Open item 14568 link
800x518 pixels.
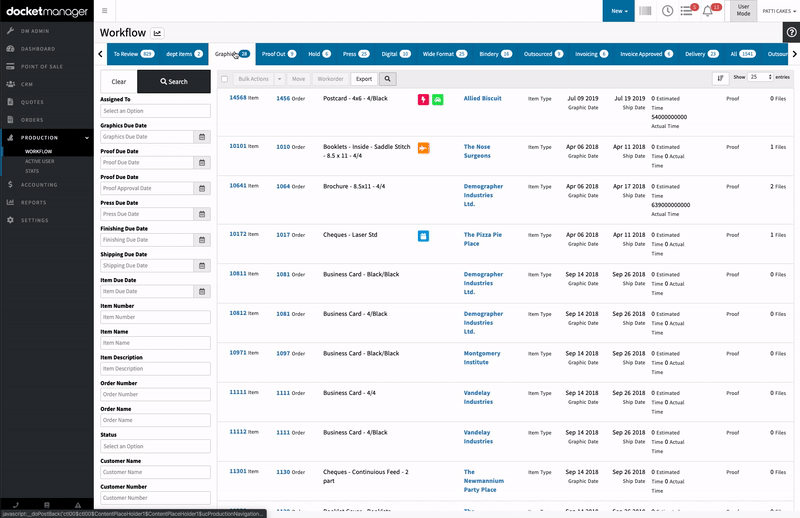click(238, 97)
